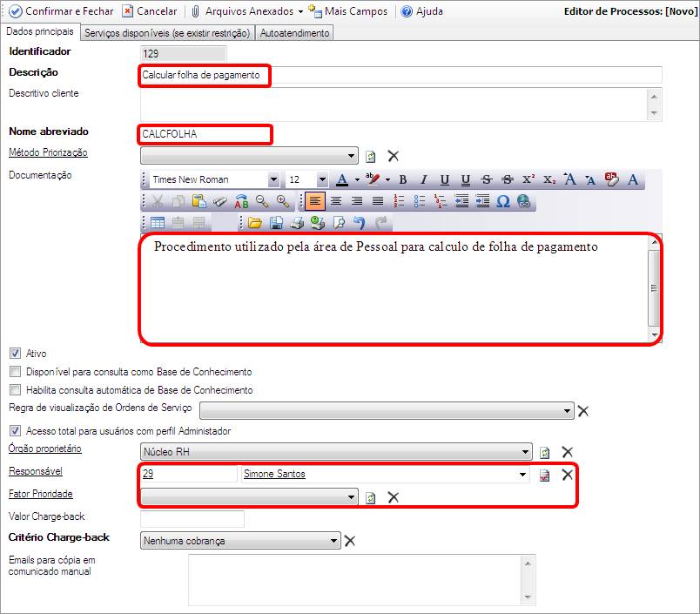Open Serviços disponíveis tab
The width and height of the screenshot is (700, 614).
pyautogui.click(x=167, y=33)
